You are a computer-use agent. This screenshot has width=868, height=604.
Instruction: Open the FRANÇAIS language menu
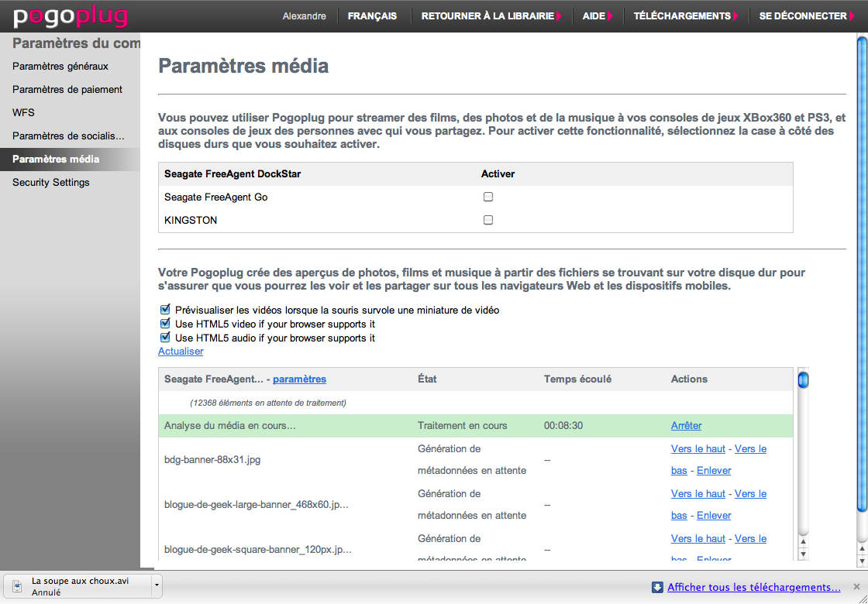[372, 16]
